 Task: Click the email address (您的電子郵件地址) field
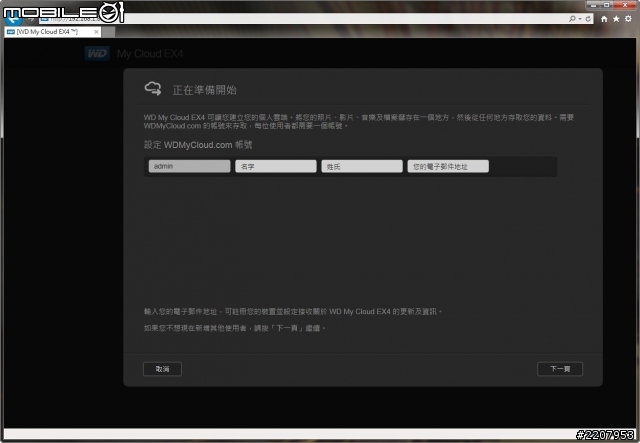point(448,166)
